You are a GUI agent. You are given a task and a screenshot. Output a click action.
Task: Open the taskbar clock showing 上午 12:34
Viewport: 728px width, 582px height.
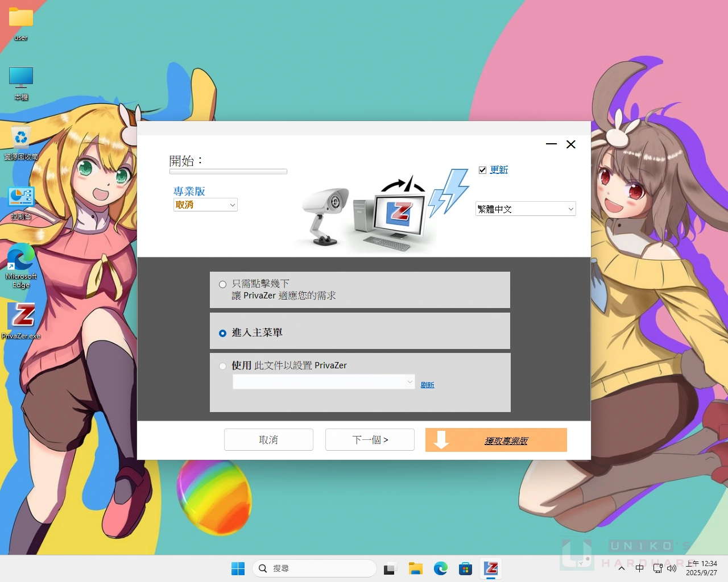pos(701,568)
